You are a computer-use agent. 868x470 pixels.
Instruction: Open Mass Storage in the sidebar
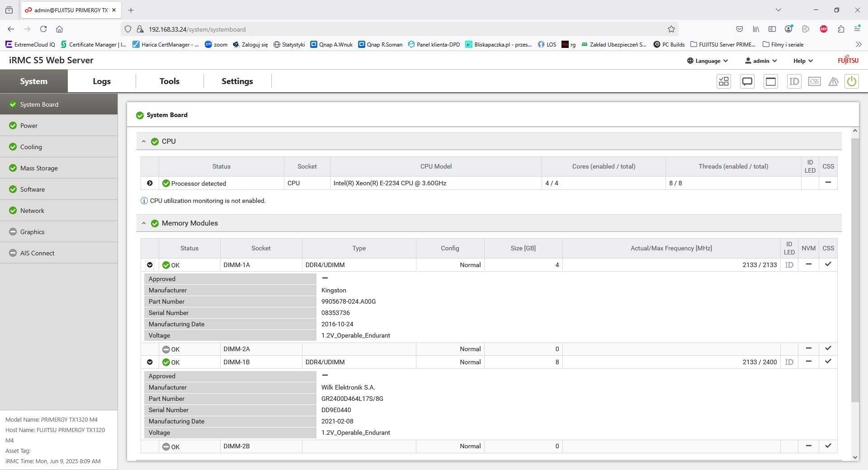(x=59, y=168)
